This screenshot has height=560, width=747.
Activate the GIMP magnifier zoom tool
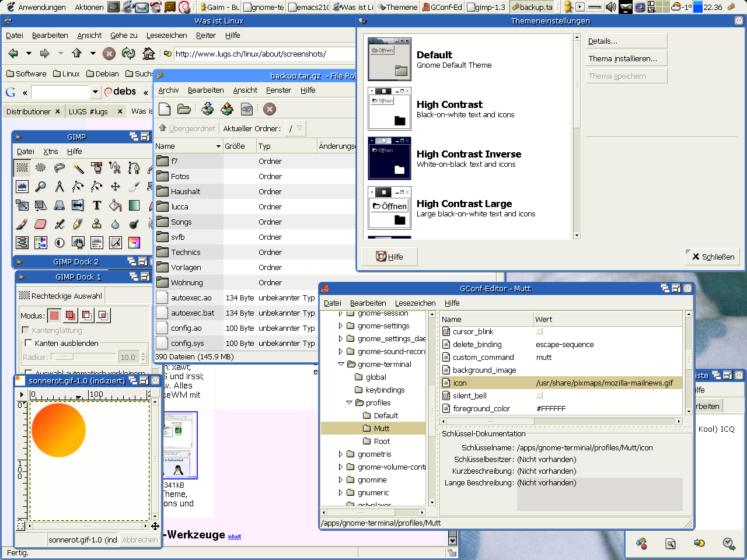click(x=40, y=187)
